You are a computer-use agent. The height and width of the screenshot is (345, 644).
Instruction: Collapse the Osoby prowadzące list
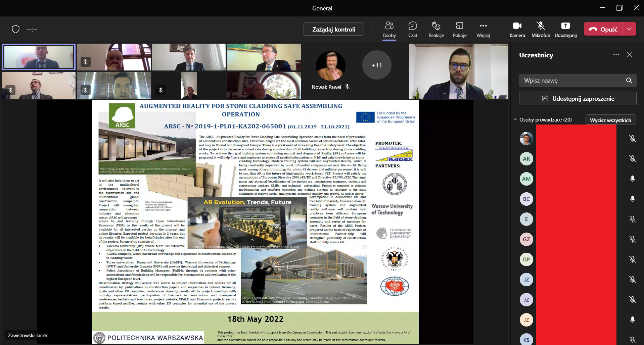pos(515,120)
